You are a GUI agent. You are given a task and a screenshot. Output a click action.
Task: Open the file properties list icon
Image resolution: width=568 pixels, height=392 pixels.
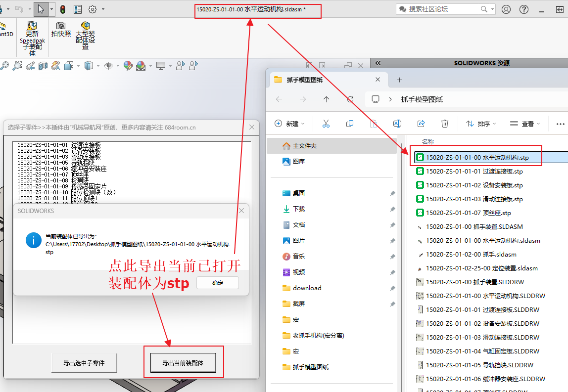(x=78, y=9)
